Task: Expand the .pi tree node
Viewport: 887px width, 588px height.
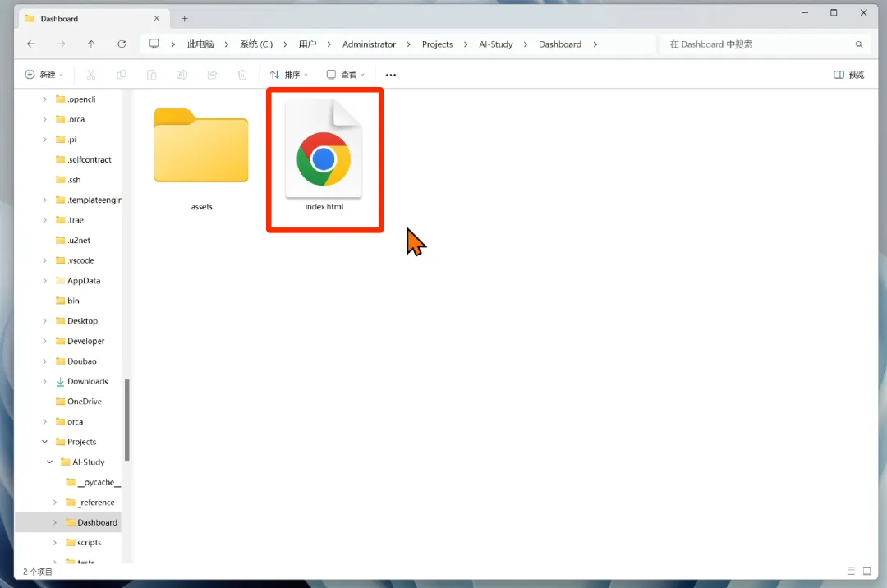Action: [44, 139]
